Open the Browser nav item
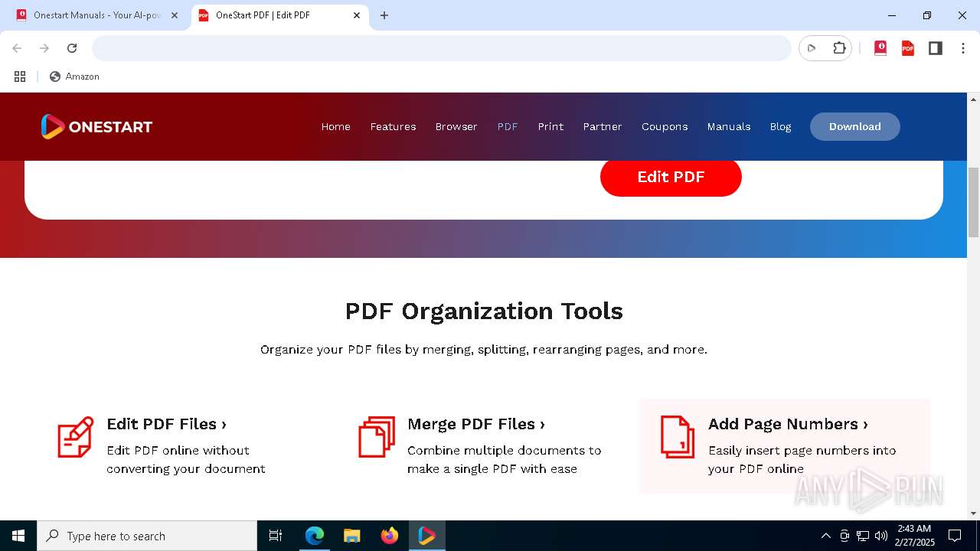980x551 pixels. pyautogui.click(x=456, y=126)
